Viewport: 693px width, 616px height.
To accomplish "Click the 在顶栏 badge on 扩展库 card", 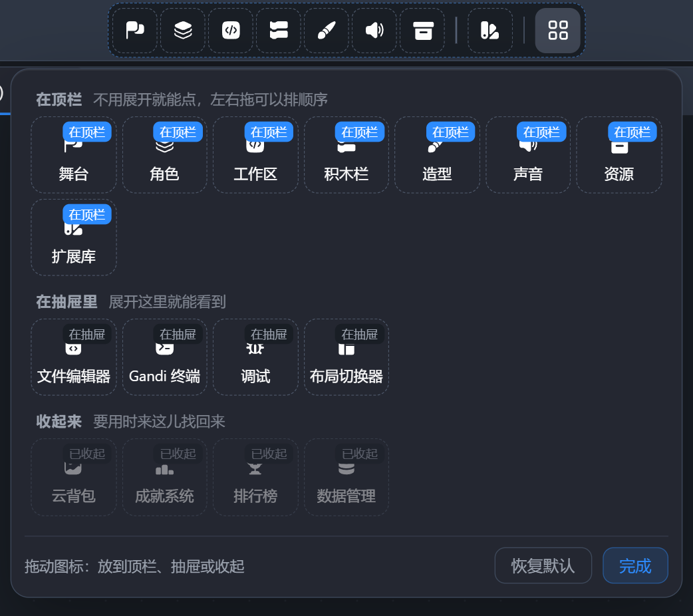I will (87, 214).
